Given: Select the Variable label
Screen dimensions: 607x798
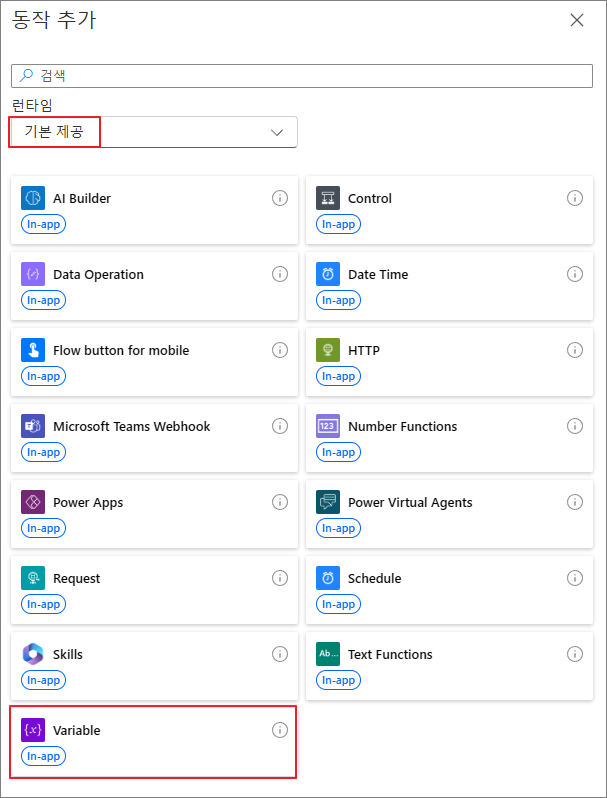Looking at the screenshot, I should [76, 730].
